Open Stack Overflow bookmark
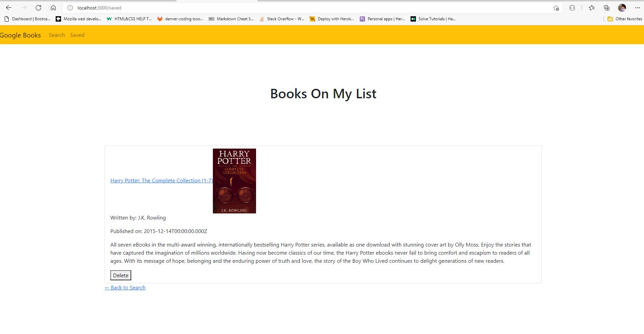The width and height of the screenshot is (644, 334). click(x=282, y=19)
